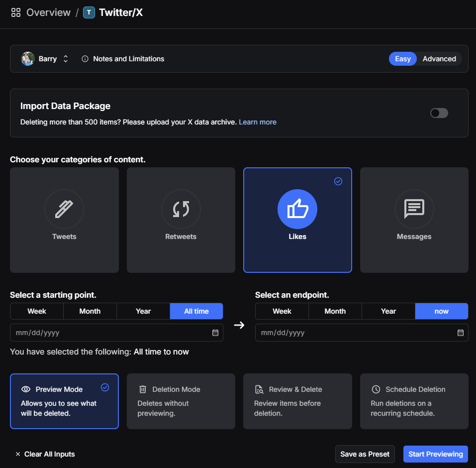The width and height of the screenshot is (476, 468).
Task: Click the Tweets card label
Action: 64,236
